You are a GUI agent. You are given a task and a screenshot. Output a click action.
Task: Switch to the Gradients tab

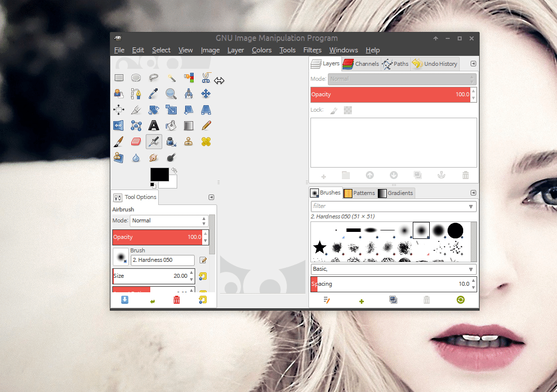(396, 193)
